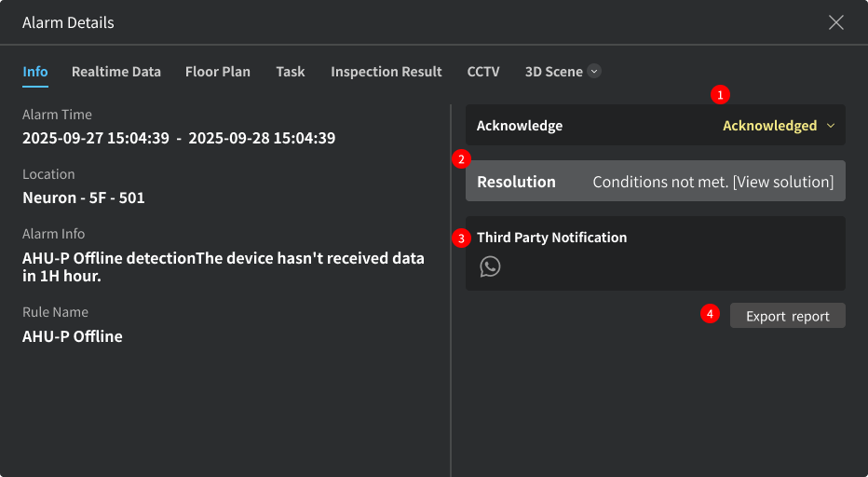Open the Realtime Data tab

[116, 72]
